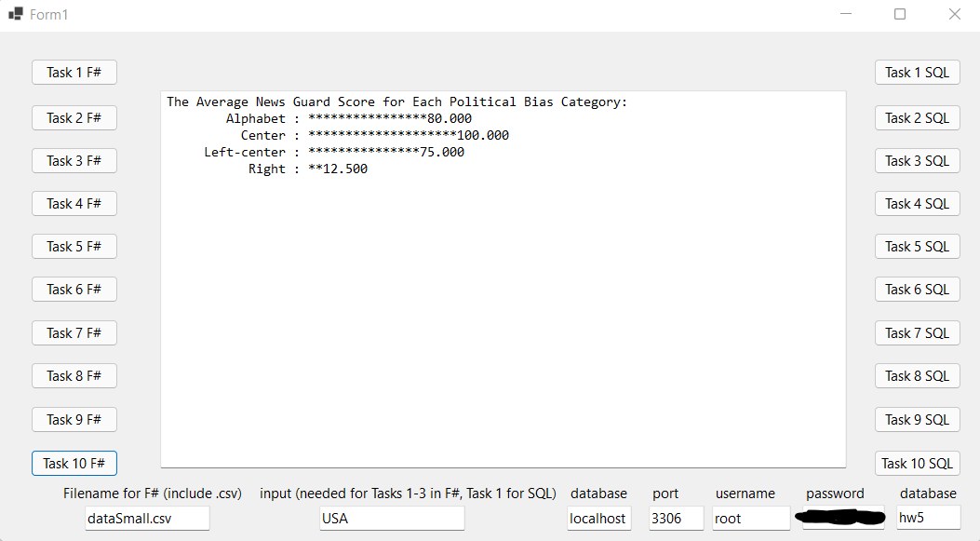Click Task 9 SQL button

coord(917,419)
